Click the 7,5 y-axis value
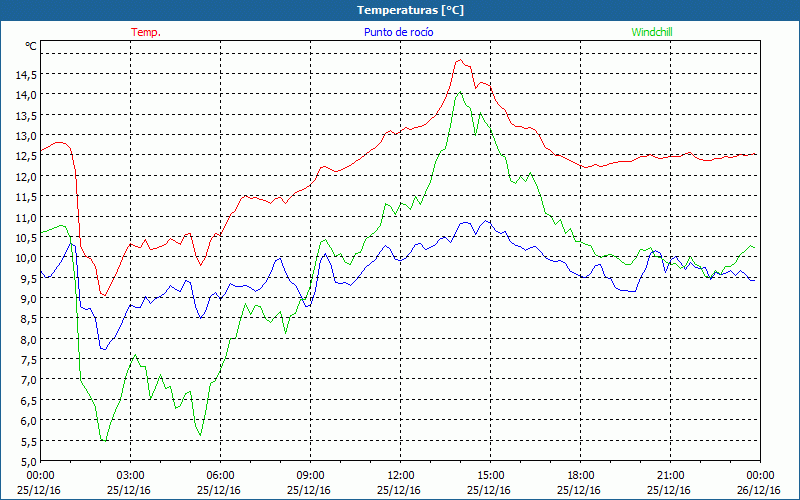 29,360
